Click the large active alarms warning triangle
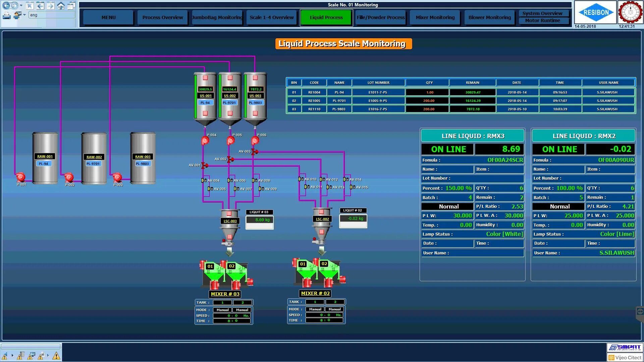Image resolution: width=644 pixels, height=362 pixels. pos(56,356)
